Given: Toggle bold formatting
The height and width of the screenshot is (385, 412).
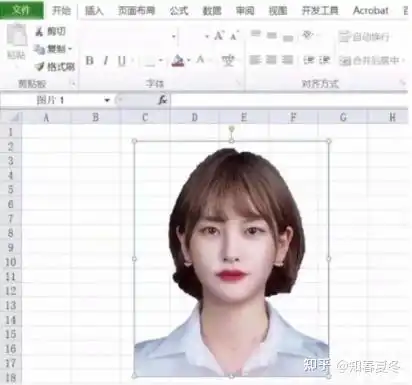Looking at the screenshot, I should pyautogui.click(x=89, y=61).
